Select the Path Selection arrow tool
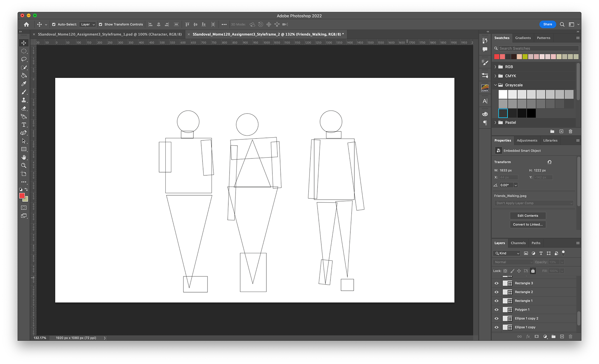This screenshot has height=364, width=599. point(24,141)
